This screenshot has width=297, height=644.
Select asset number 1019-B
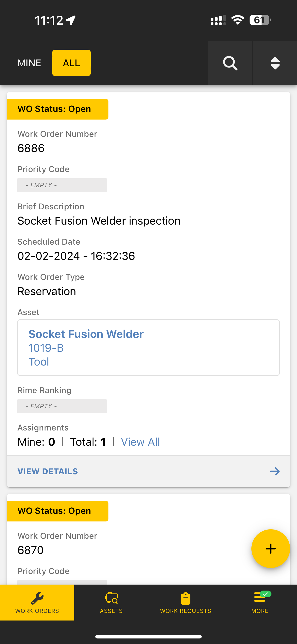[x=46, y=348]
